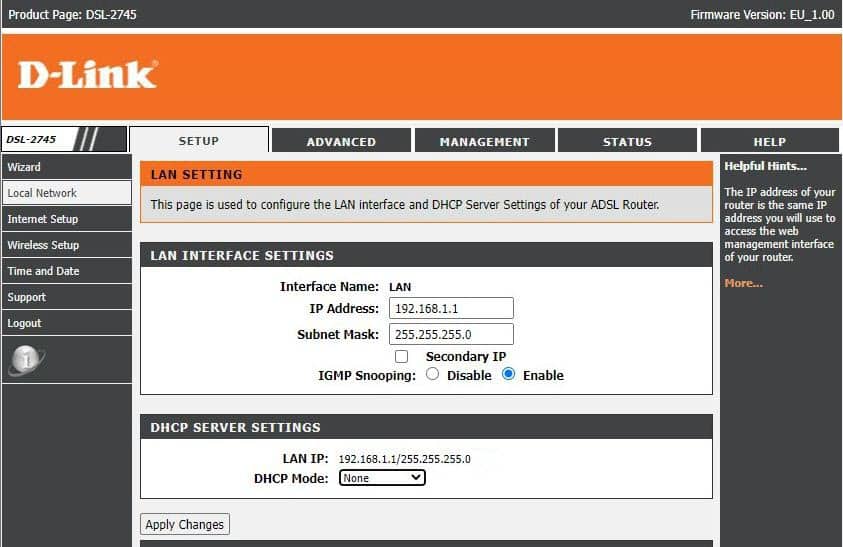Go to Wireless Setup
The height and width of the screenshot is (547, 843).
coord(67,245)
